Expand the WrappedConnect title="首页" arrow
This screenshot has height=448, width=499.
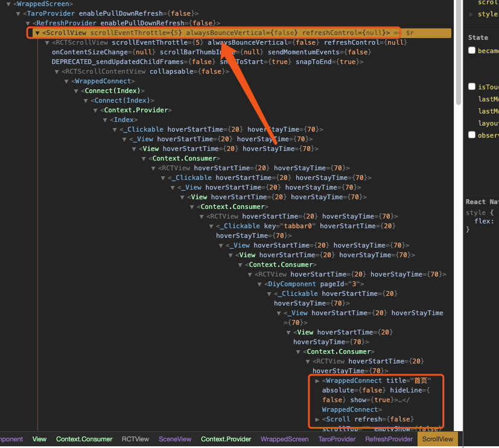pos(317,381)
